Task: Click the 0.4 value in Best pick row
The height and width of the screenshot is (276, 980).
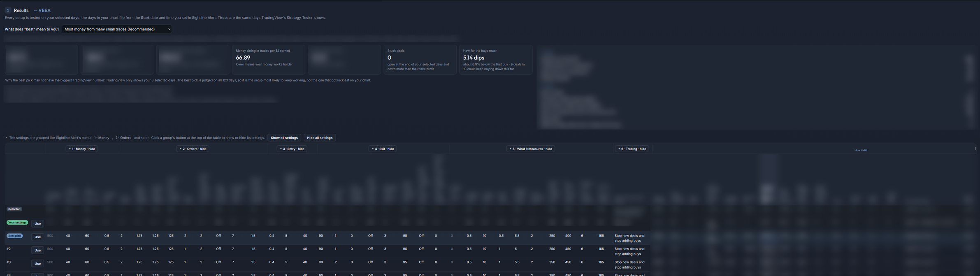Action: pyautogui.click(x=272, y=236)
